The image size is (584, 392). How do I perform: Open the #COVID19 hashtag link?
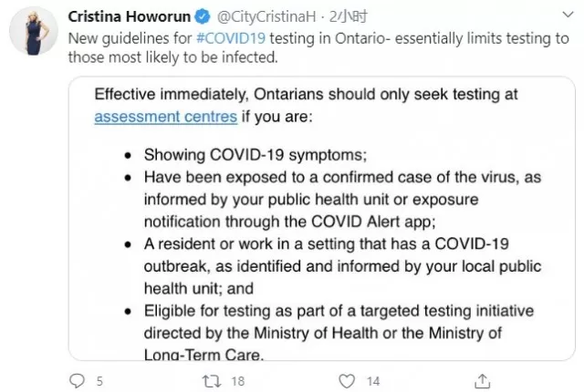231,38
